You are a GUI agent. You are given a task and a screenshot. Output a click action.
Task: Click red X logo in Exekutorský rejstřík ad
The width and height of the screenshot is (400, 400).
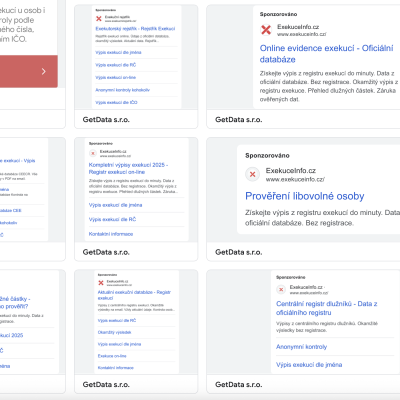pos(99,19)
